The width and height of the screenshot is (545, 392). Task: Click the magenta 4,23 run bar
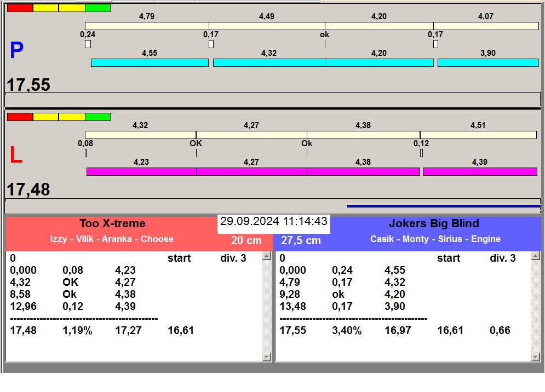click(141, 172)
